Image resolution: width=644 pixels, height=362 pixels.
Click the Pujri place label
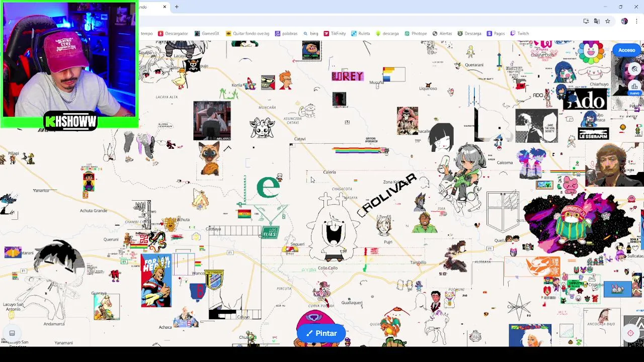point(388,242)
